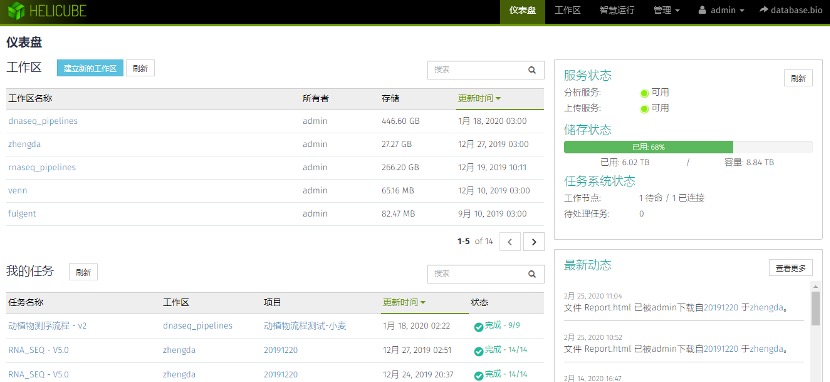Click pagination text 1-5 of 14
The width and height of the screenshot is (830, 382).
point(475,241)
